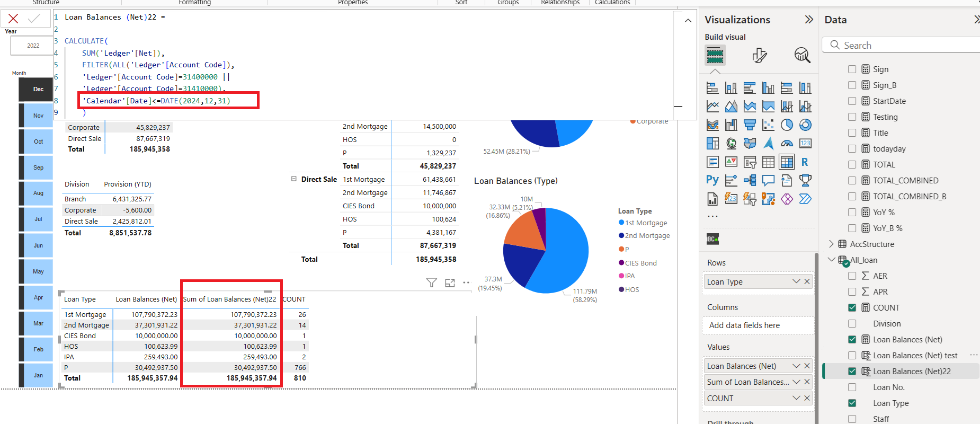Screen dimensions: 980x424
Task: Open more options on the table visual
Action: pos(466,282)
